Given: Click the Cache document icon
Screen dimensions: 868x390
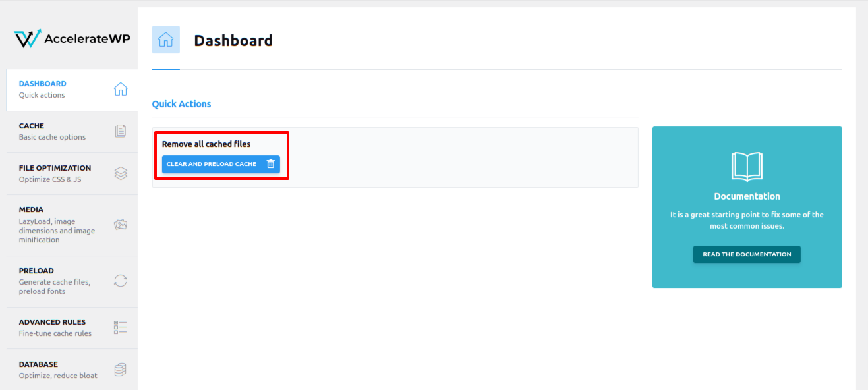Looking at the screenshot, I should tap(121, 131).
